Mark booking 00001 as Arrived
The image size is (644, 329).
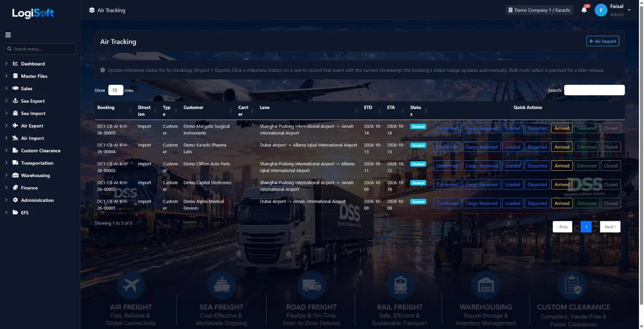click(x=562, y=203)
